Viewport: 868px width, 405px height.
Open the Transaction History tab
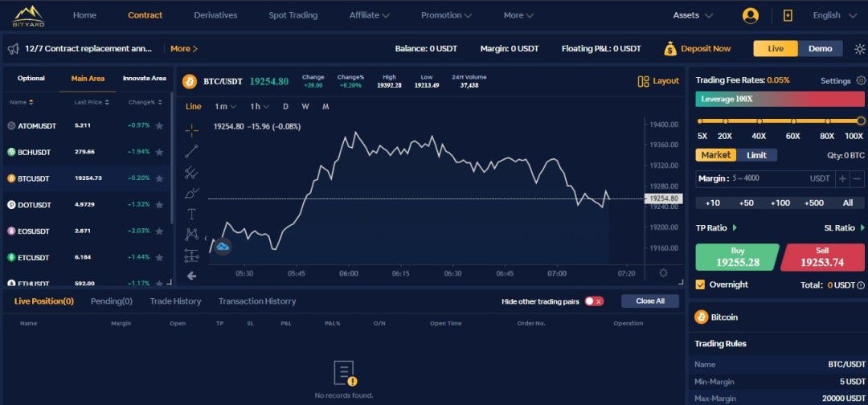257,301
